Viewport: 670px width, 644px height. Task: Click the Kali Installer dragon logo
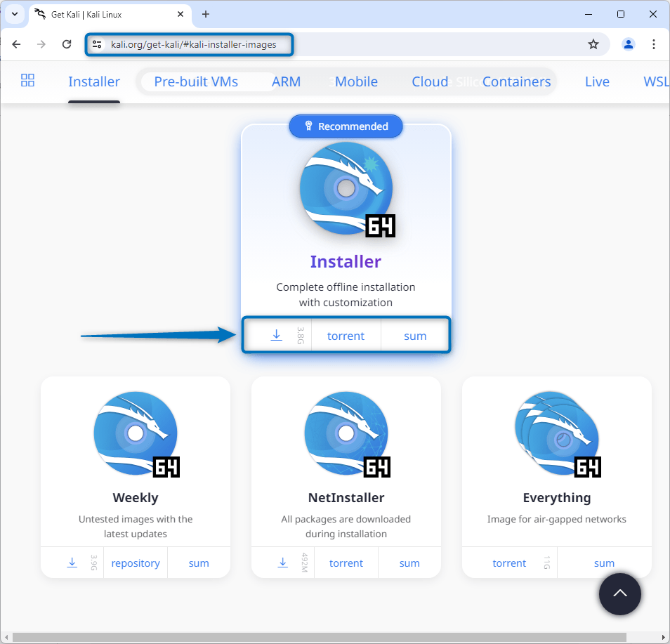346,188
